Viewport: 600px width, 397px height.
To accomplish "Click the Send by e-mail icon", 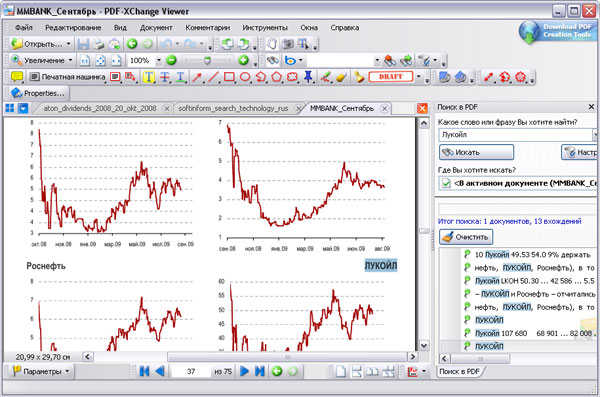I will coord(114,44).
